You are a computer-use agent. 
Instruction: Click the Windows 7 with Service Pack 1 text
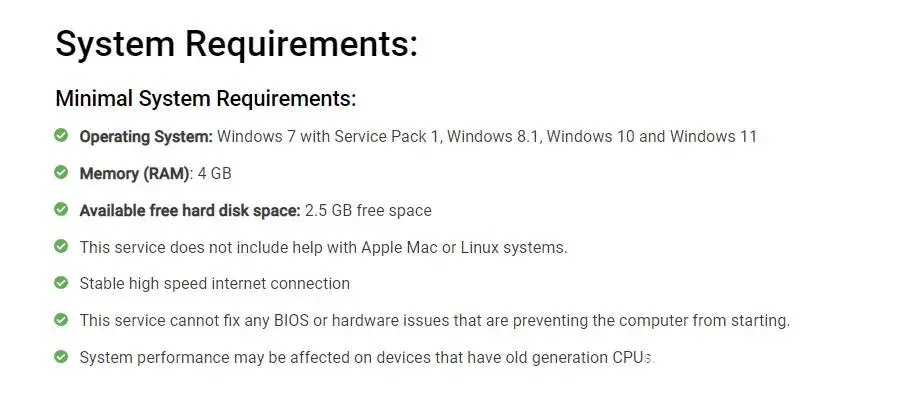point(328,136)
